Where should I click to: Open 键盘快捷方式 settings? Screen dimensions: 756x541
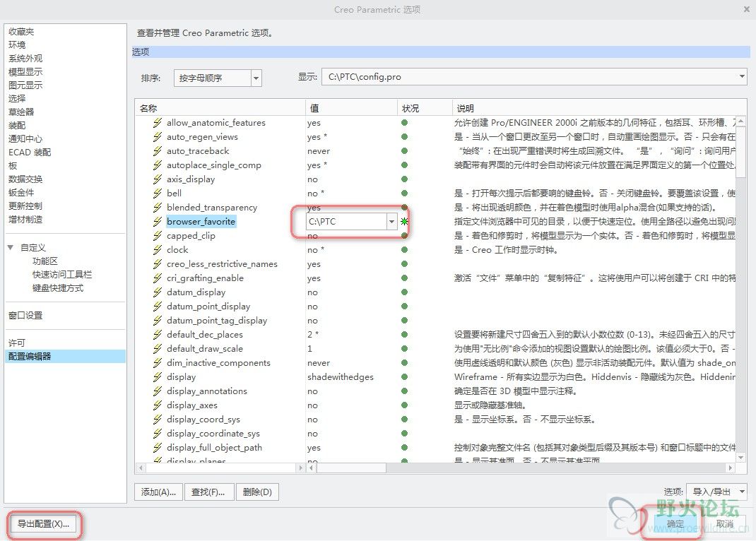pos(58,288)
